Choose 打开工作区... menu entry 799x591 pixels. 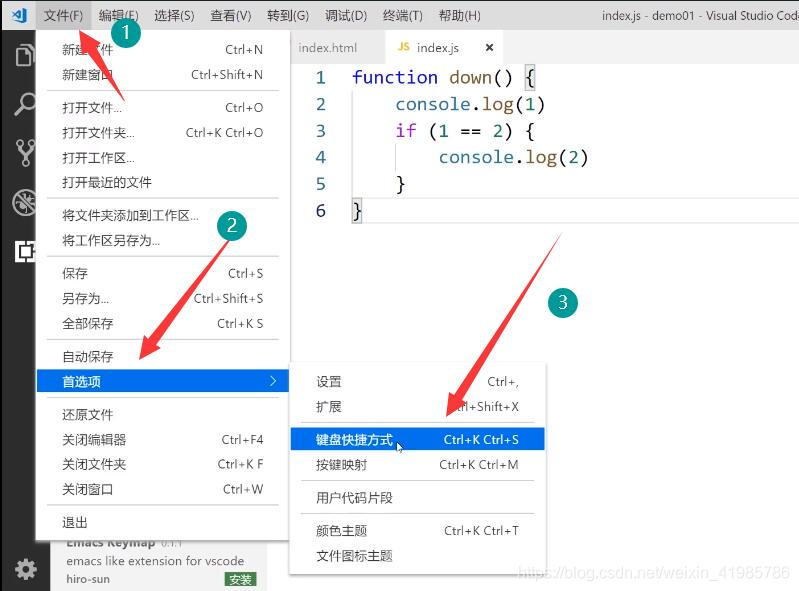tap(163, 158)
